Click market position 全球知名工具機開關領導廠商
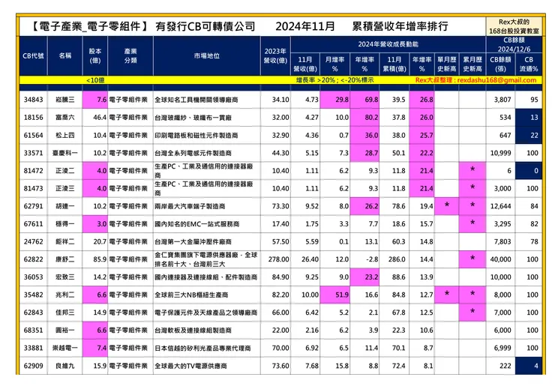The image size is (555, 392). pyautogui.click(x=196, y=100)
